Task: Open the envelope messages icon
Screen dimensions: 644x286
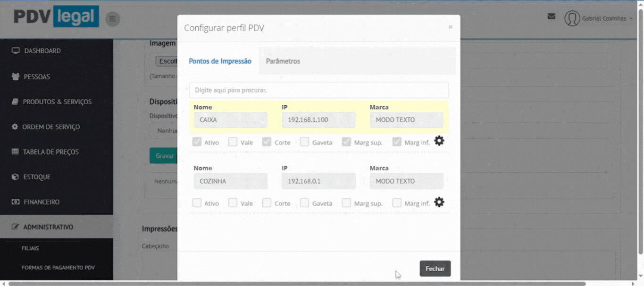Action: click(x=551, y=17)
